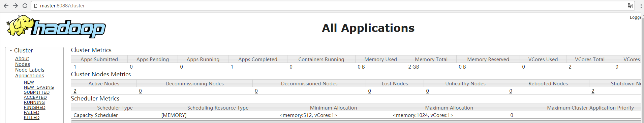This screenshot has height=123, width=644.
Task: Click the Containers Running column header
Action: click(x=321, y=59)
